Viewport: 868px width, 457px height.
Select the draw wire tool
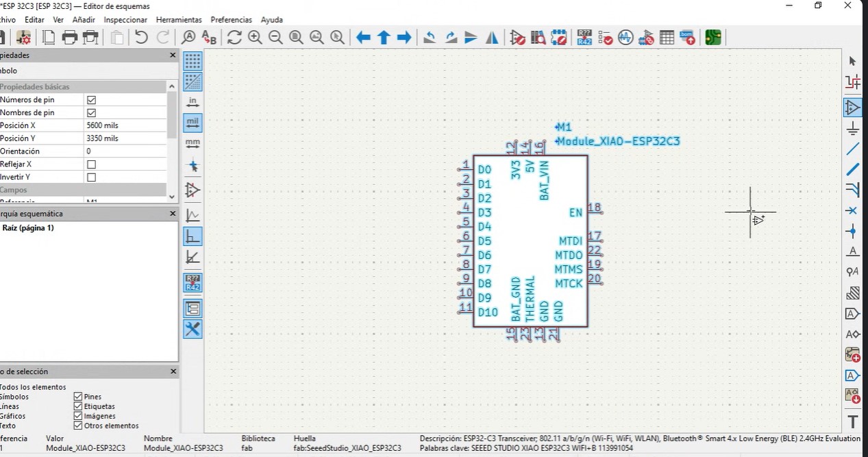pyautogui.click(x=853, y=149)
